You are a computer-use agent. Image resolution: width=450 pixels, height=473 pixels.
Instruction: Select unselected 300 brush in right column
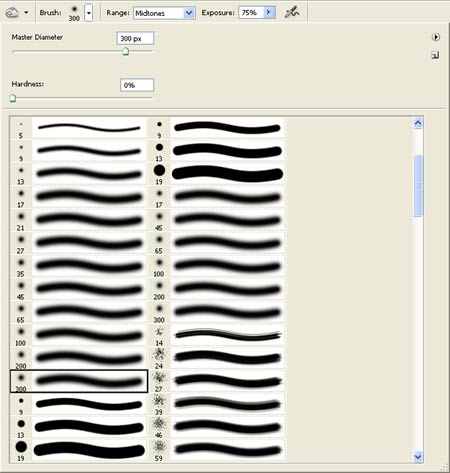pos(217,312)
